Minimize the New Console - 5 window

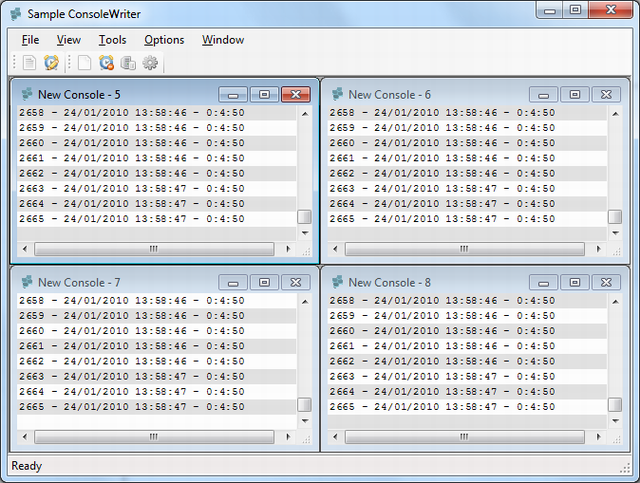pos(233,95)
